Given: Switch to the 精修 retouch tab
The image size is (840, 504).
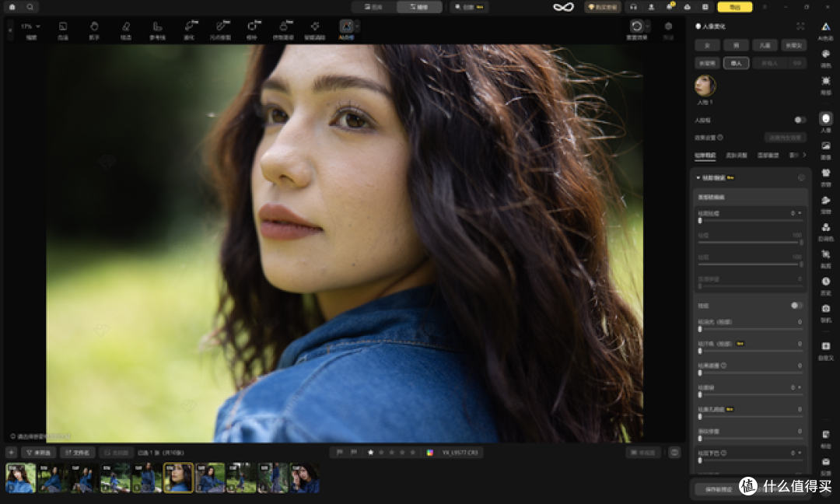Looking at the screenshot, I should click(419, 7).
